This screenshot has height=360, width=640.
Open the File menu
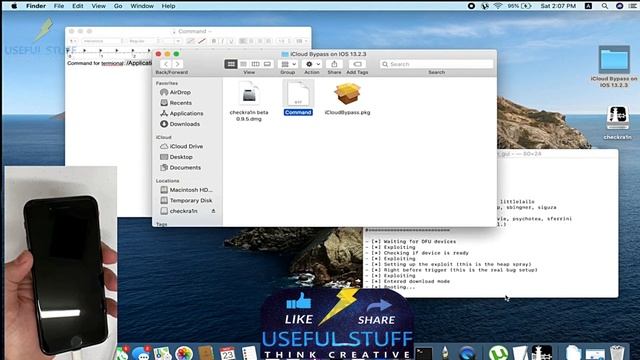59,6
